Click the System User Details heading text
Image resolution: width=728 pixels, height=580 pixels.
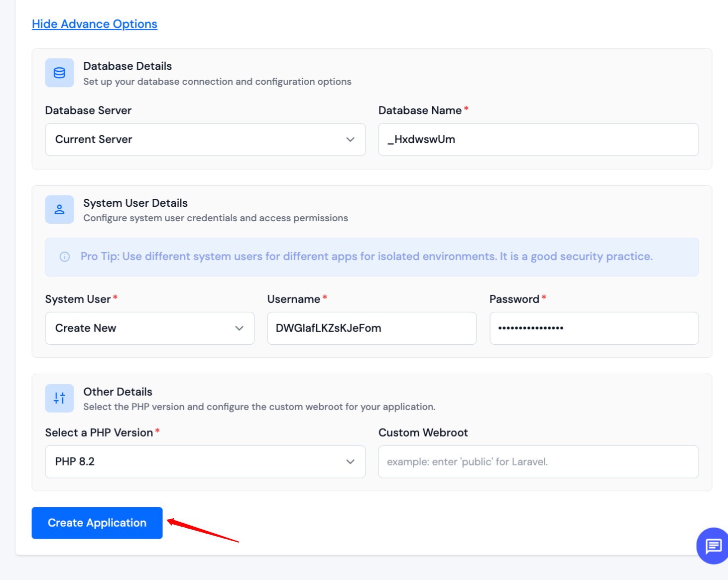click(135, 203)
